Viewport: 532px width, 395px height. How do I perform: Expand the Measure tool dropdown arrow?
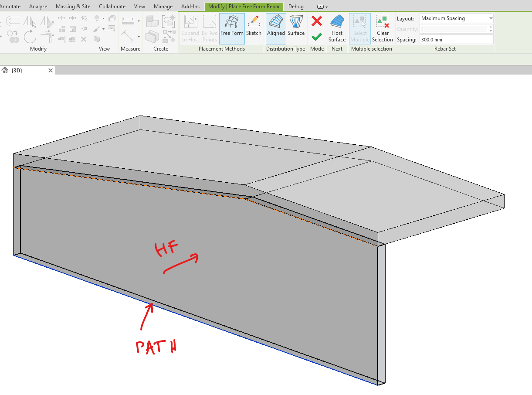point(139,21)
